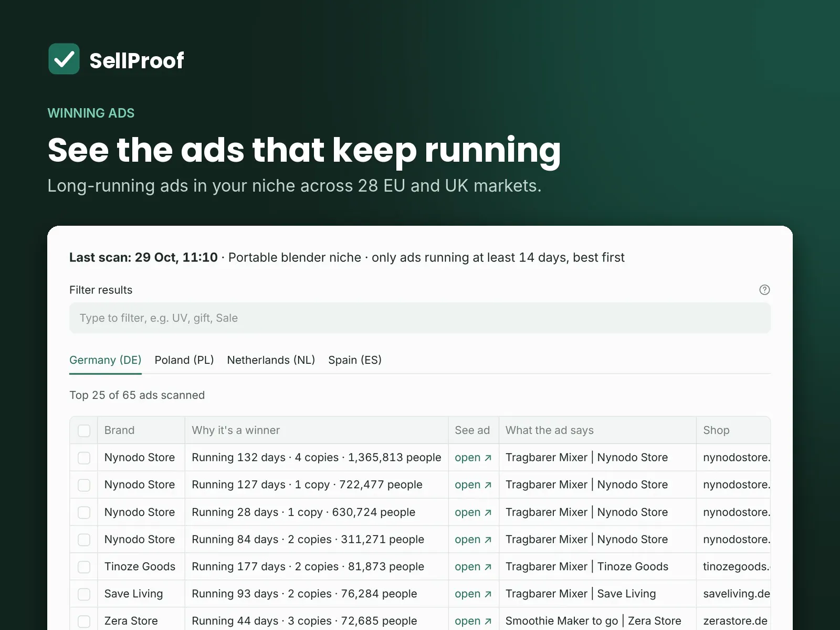Screen dimensions: 840x630
Task: Select the Save Living row checkbox
Action: coord(84,594)
